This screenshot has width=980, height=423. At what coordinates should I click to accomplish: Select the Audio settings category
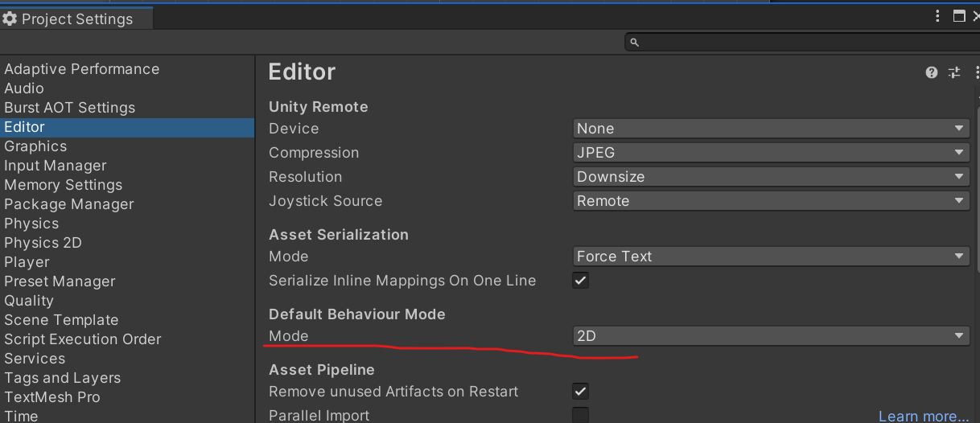click(127, 88)
